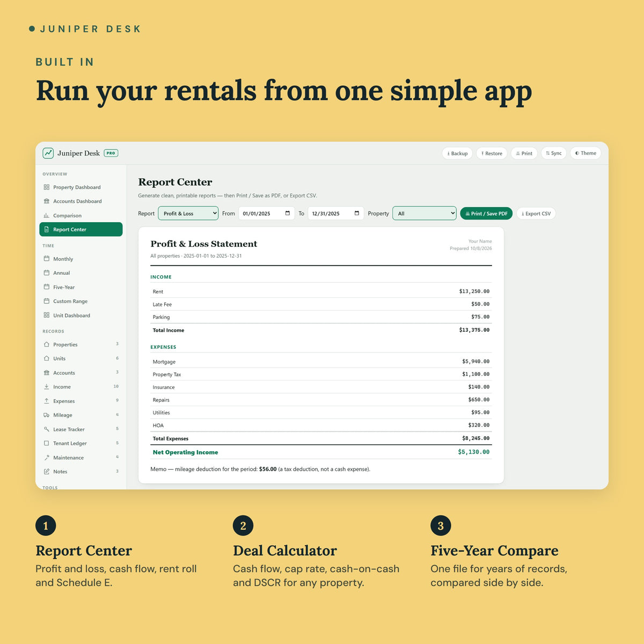
Task: Open Tenant Ledger records
Action: pos(80,443)
